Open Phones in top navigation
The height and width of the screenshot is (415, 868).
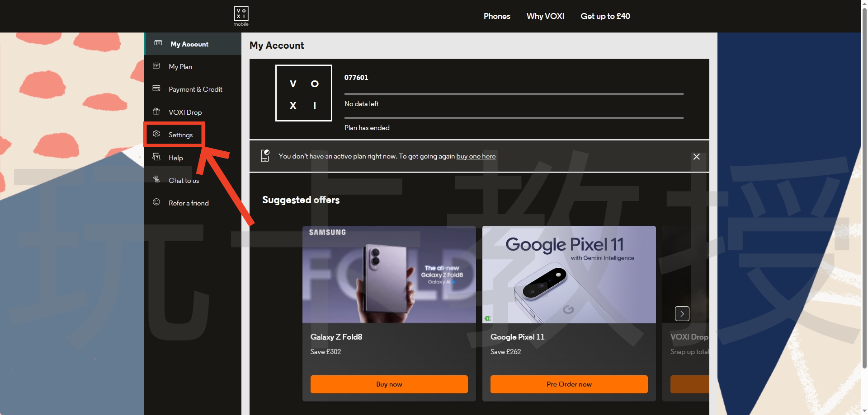(497, 16)
